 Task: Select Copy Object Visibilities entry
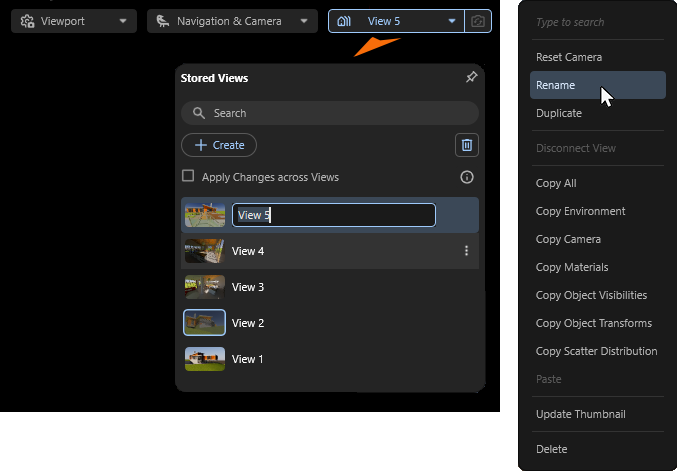coord(598,295)
